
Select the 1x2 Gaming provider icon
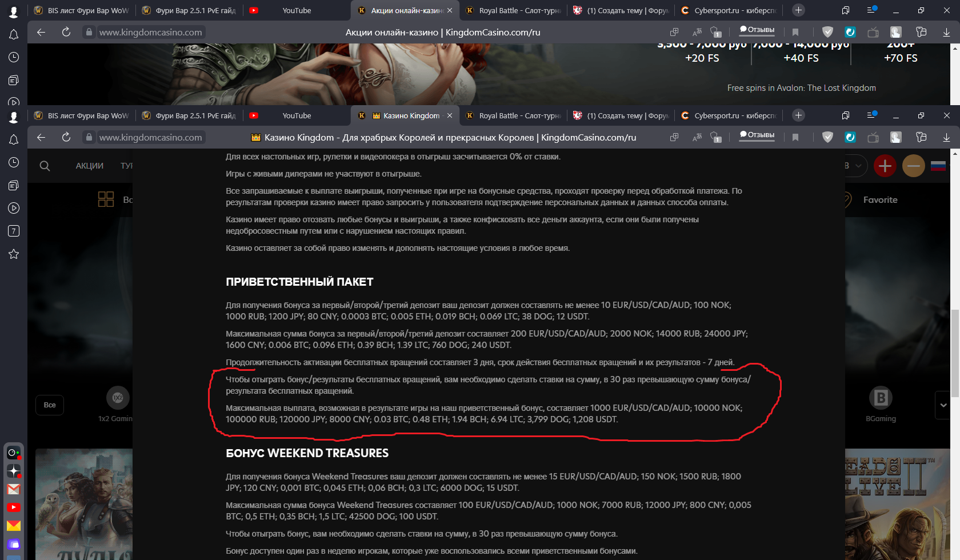pos(118,398)
